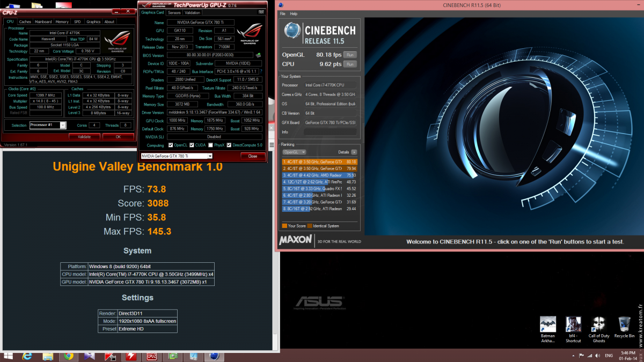Select the Recycle Bin desktop icon
The height and width of the screenshot is (362, 644).
click(624, 327)
